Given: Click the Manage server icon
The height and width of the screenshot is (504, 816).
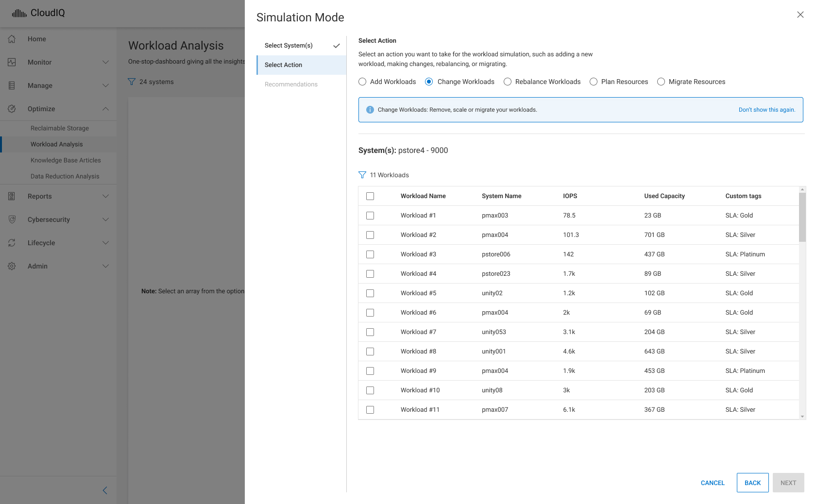Looking at the screenshot, I should point(12,85).
